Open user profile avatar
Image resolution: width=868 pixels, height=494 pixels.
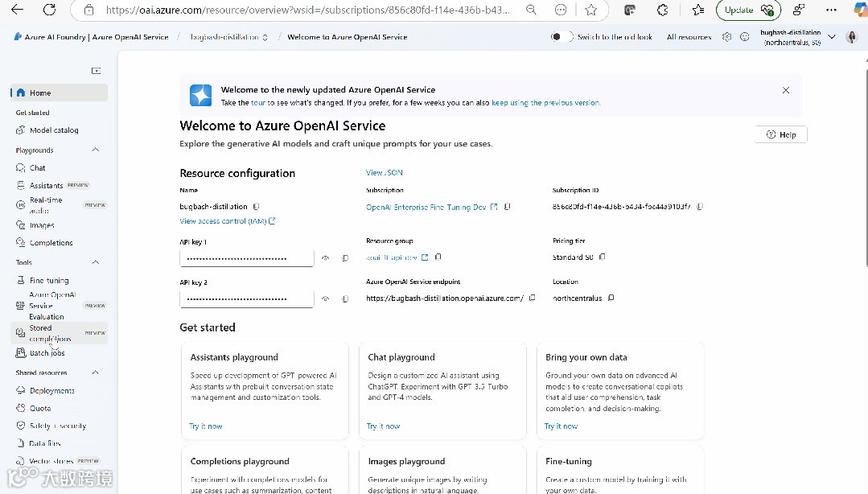851,36
